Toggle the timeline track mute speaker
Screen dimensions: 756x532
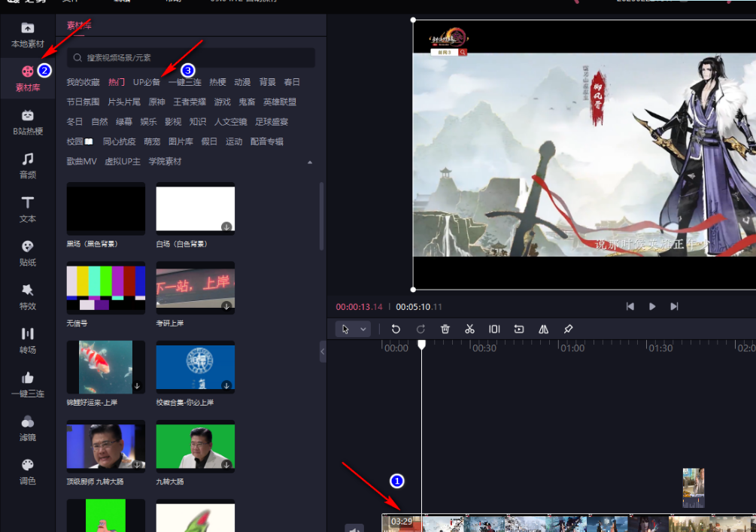point(355,529)
